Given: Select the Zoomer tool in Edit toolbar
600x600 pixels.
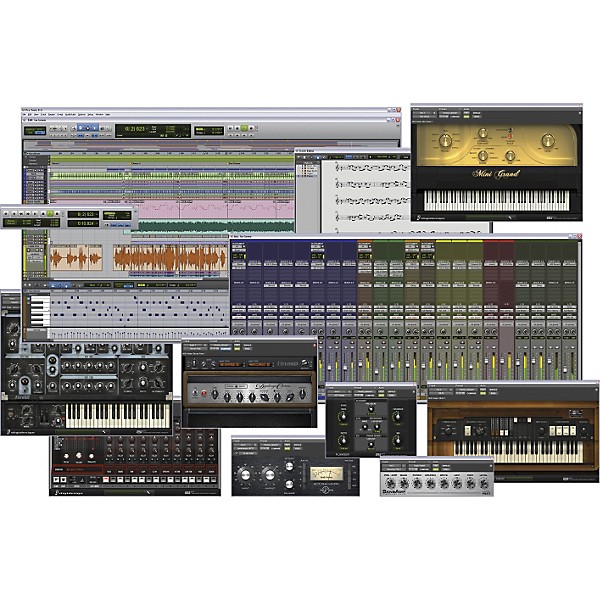Looking at the screenshot, I should coord(73,129).
